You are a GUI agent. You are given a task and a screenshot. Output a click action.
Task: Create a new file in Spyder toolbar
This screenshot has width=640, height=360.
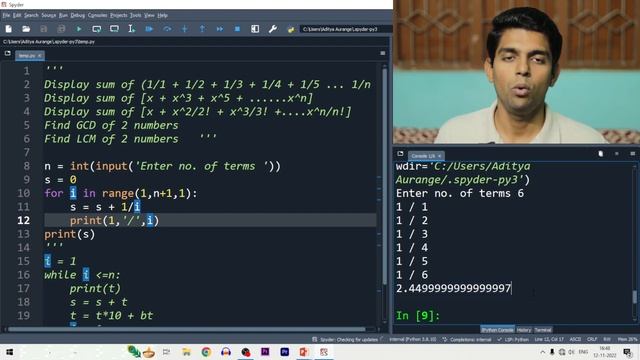(x=9, y=29)
